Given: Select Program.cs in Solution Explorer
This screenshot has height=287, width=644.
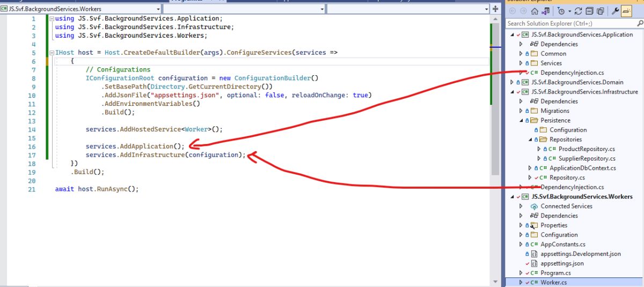Looking at the screenshot, I should pos(555,273).
